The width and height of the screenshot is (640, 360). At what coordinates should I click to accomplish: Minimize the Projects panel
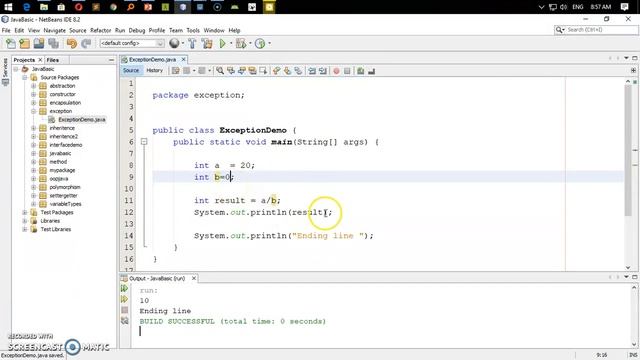pyautogui.click(x=111, y=60)
